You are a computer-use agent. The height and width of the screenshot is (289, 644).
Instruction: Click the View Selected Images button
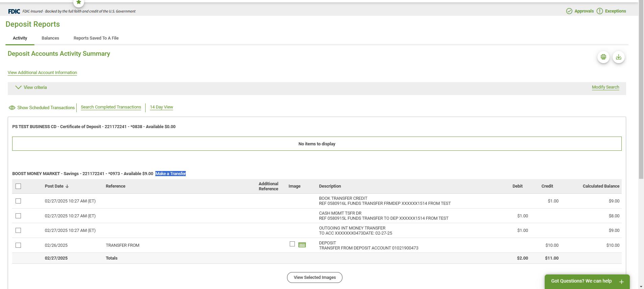(x=314, y=278)
